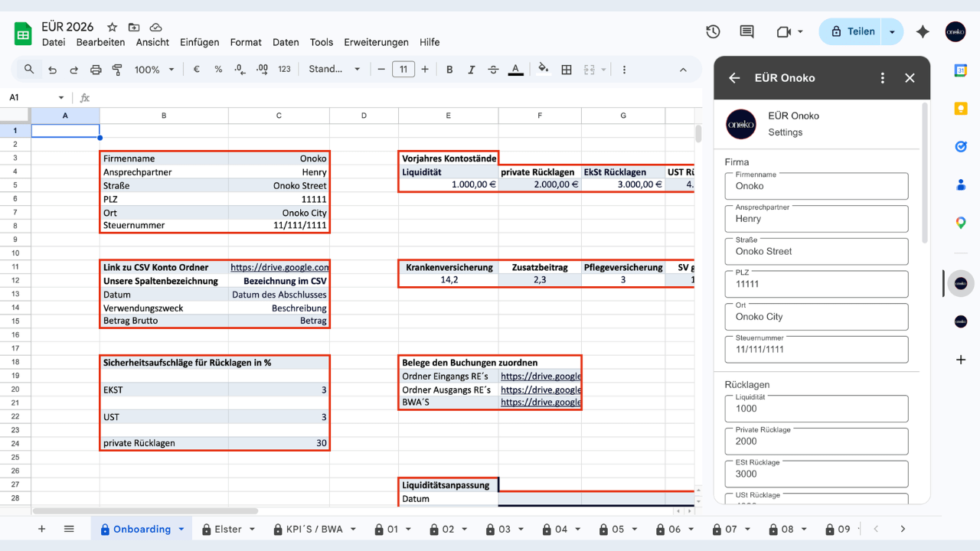Expand the zoom level 100% dropdown
Image resolution: width=980 pixels, height=551 pixels.
tap(155, 70)
